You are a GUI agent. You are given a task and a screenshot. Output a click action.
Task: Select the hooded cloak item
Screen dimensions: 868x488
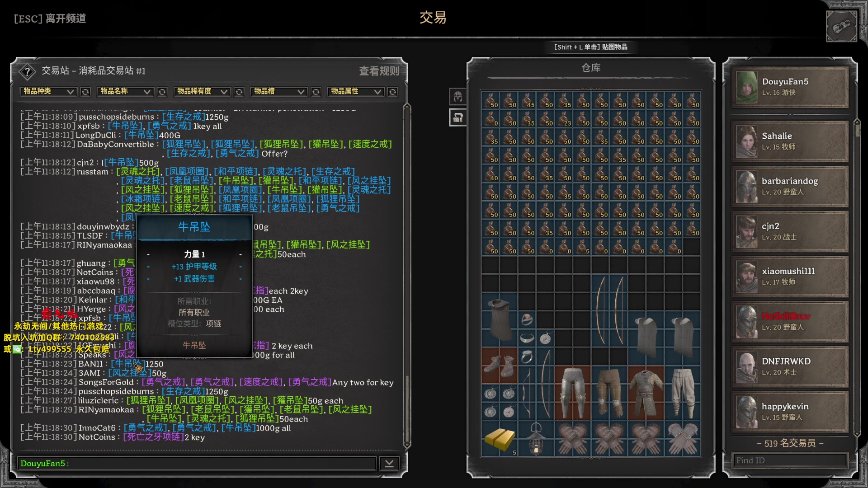coord(500,319)
